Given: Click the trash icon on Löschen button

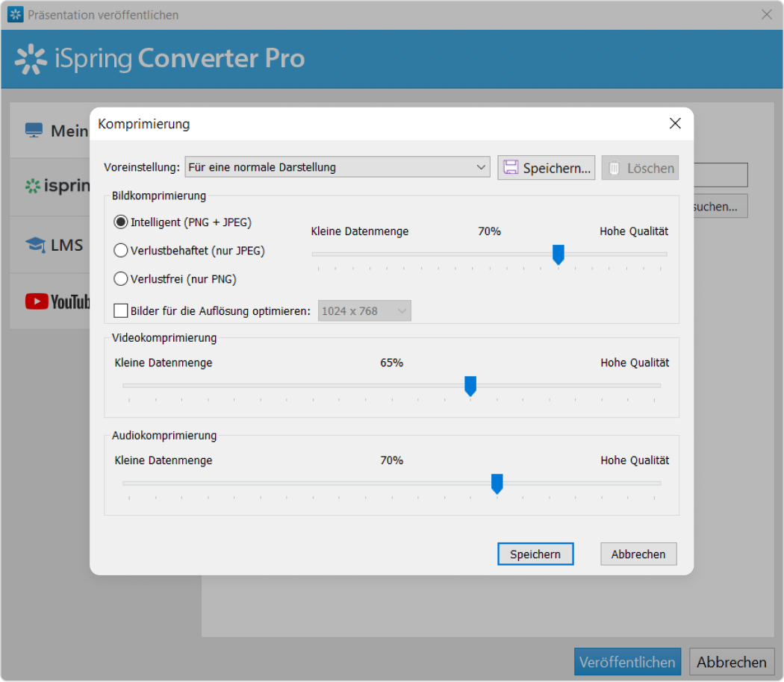Looking at the screenshot, I should (x=614, y=167).
